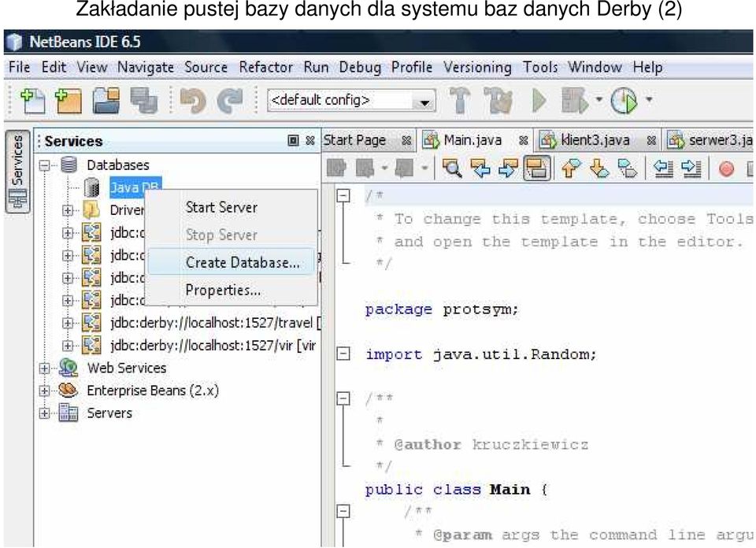The image size is (756, 548).
Task: Collapse the import statement fold
Action: coord(343,354)
